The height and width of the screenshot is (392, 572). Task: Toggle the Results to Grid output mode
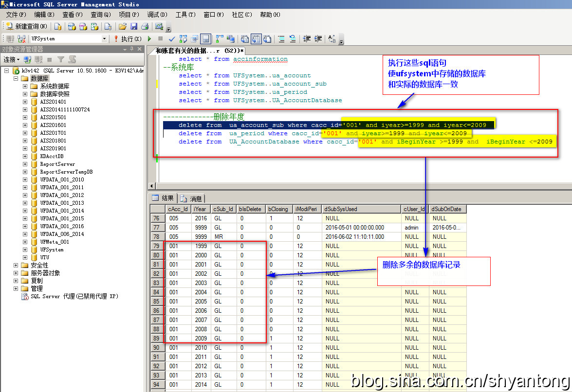[x=256, y=38]
